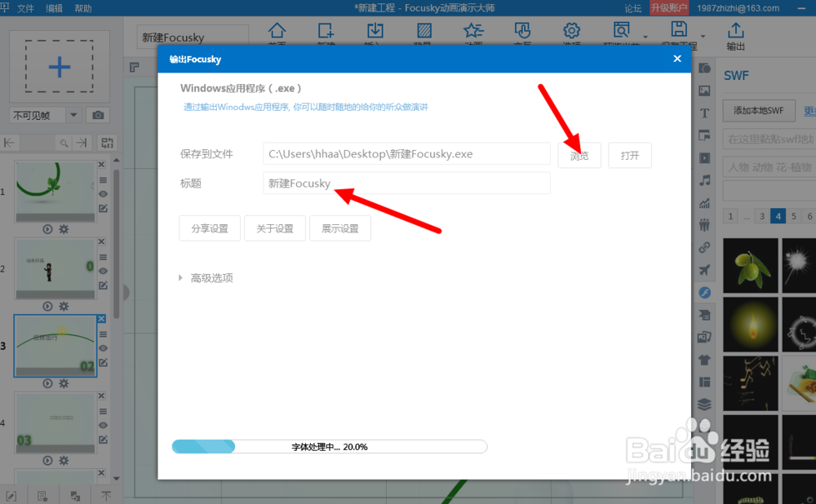816x504 pixels.
Task: Open the 论坛 forum link
Action: 633,8
